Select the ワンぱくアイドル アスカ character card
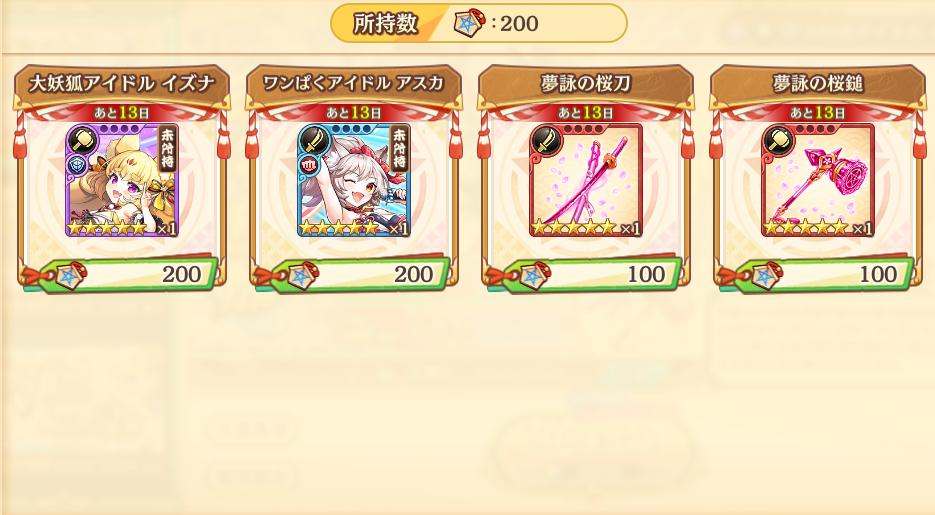Image resolution: width=935 pixels, height=515 pixels. point(354,181)
